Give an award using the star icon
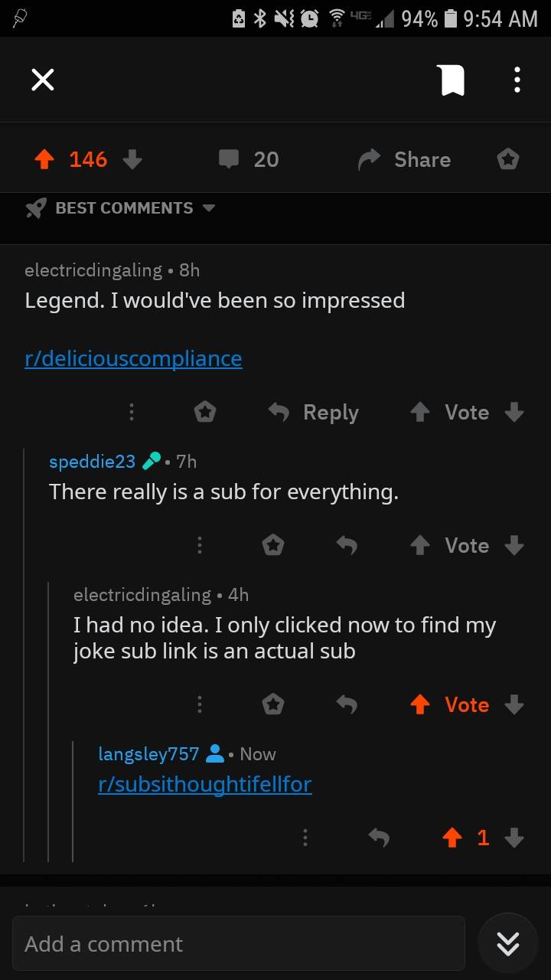Image resolution: width=551 pixels, height=980 pixels. click(507, 159)
